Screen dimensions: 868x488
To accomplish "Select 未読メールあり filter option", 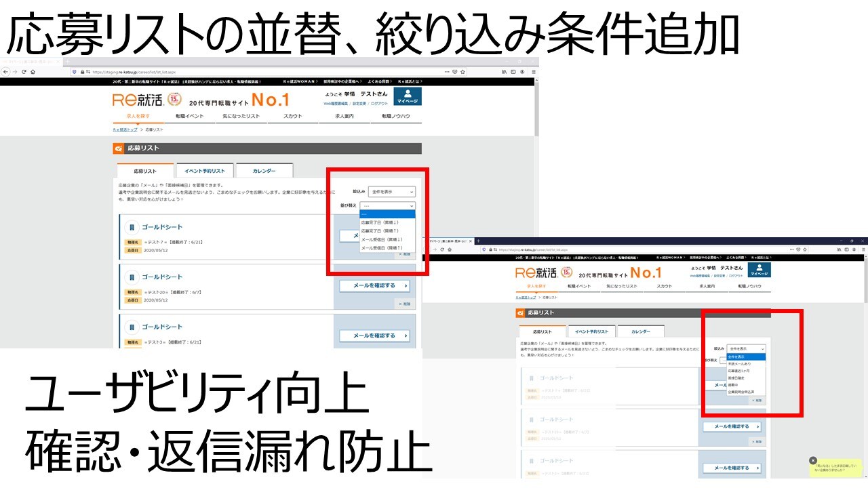I will point(746,364).
